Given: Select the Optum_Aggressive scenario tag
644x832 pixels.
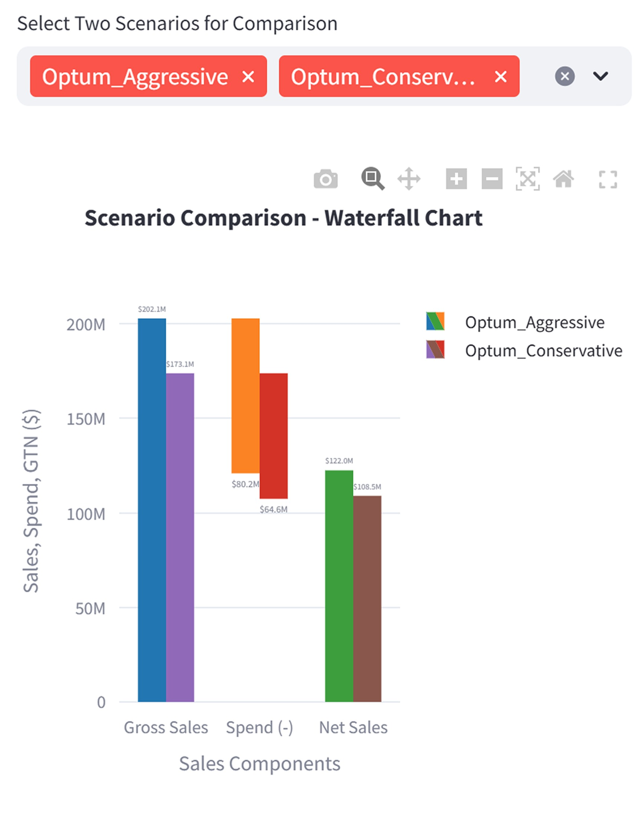Looking at the screenshot, I should point(138,77).
